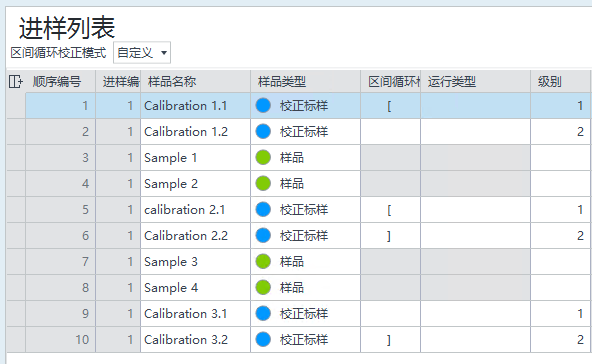Click blue circle icon for Calibration 3.2

pyautogui.click(x=263, y=339)
